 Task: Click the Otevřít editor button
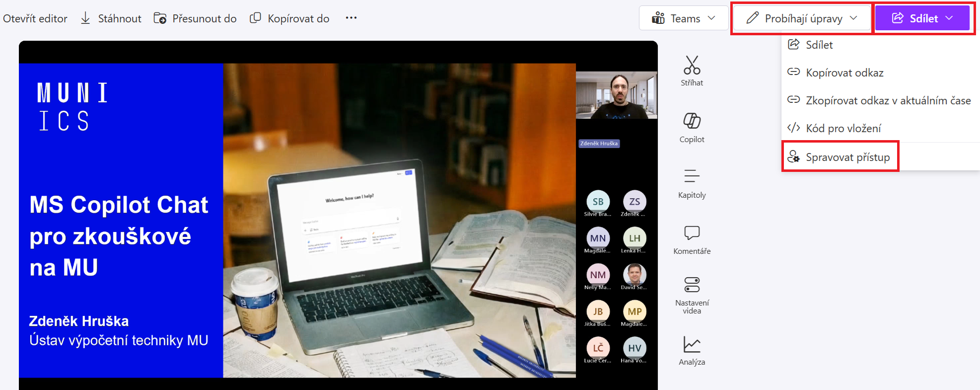[x=35, y=18]
